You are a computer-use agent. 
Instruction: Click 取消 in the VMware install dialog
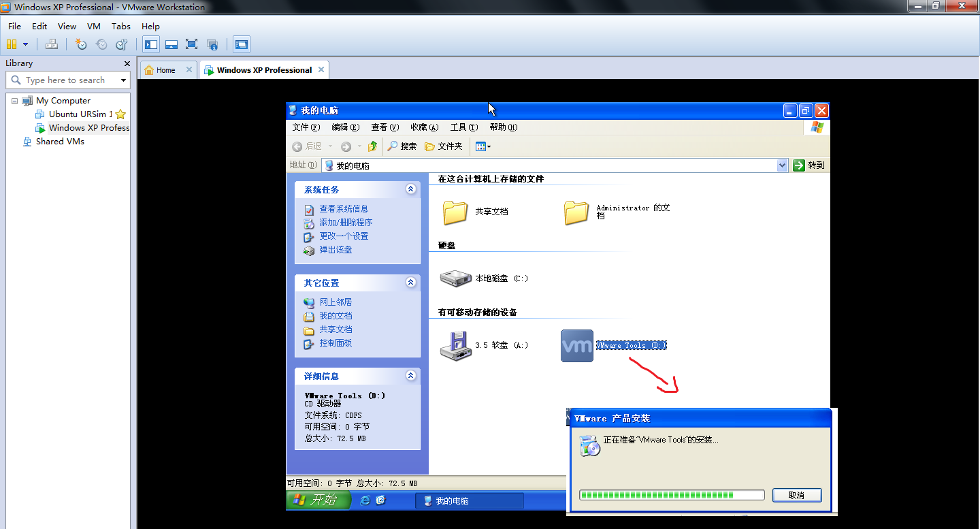[797, 495]
